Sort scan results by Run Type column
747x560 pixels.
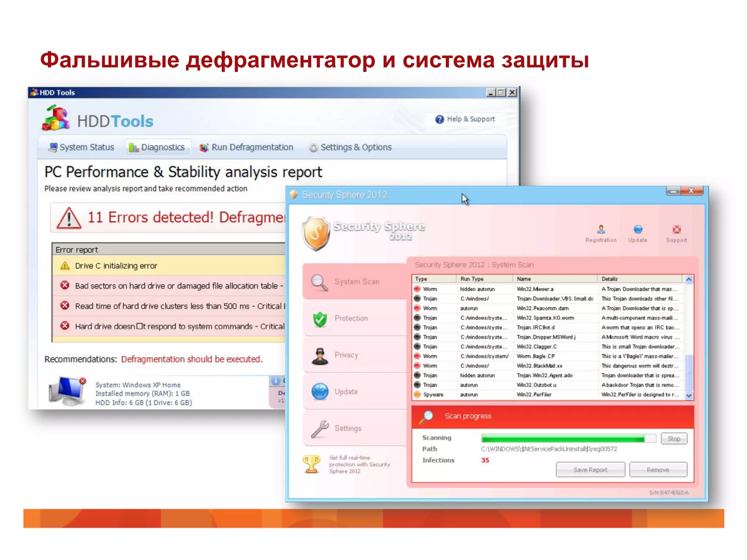click(485, 279)
